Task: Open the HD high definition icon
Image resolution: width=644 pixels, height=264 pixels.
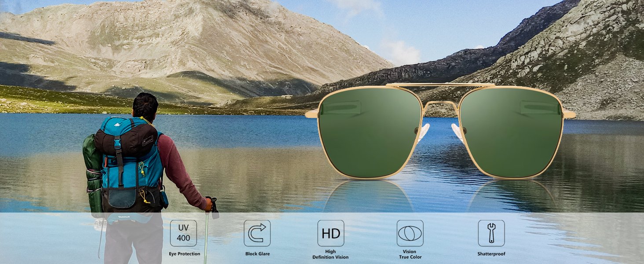Action: [x=331, y=233]
